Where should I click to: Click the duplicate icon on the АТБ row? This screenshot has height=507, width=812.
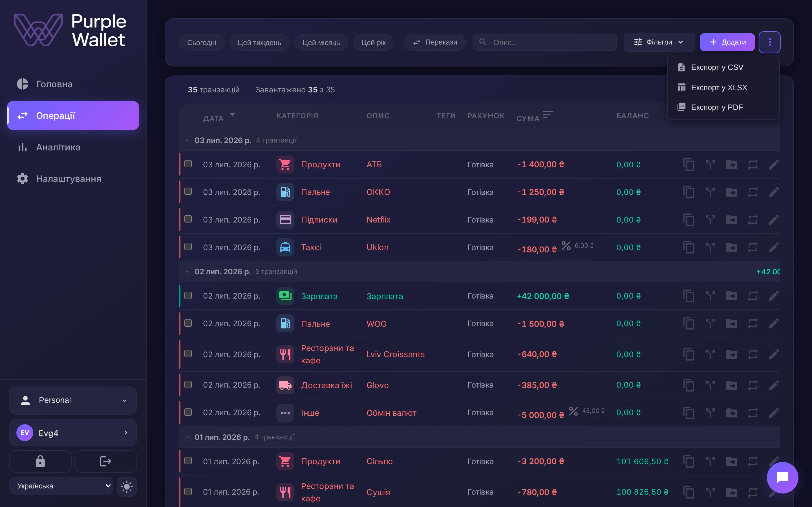click(x=689, y=165)
